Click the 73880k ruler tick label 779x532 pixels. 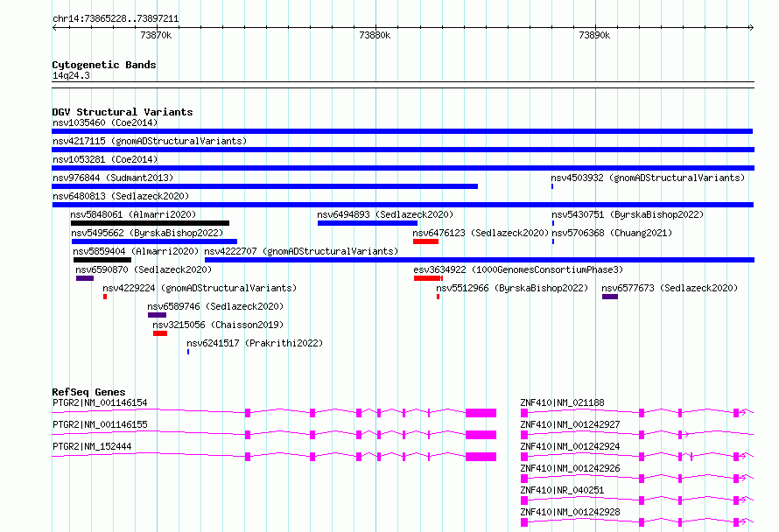tap(375, 35)
